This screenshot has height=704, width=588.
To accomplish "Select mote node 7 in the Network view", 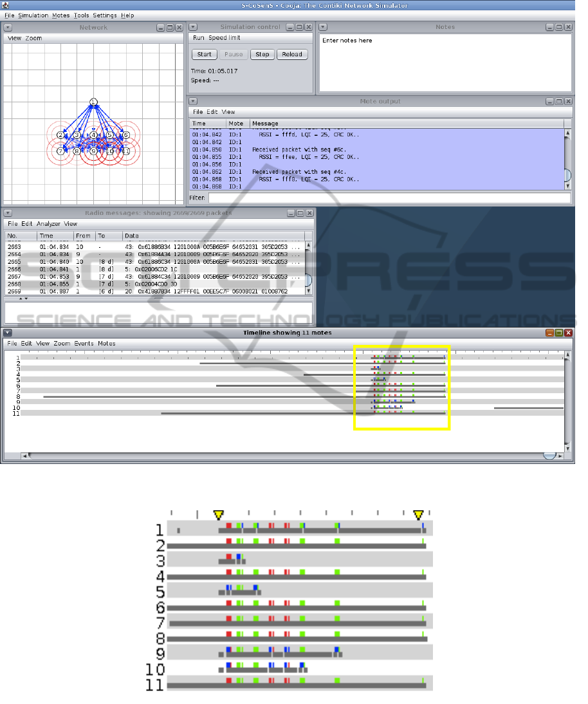I will click(60, 151).
